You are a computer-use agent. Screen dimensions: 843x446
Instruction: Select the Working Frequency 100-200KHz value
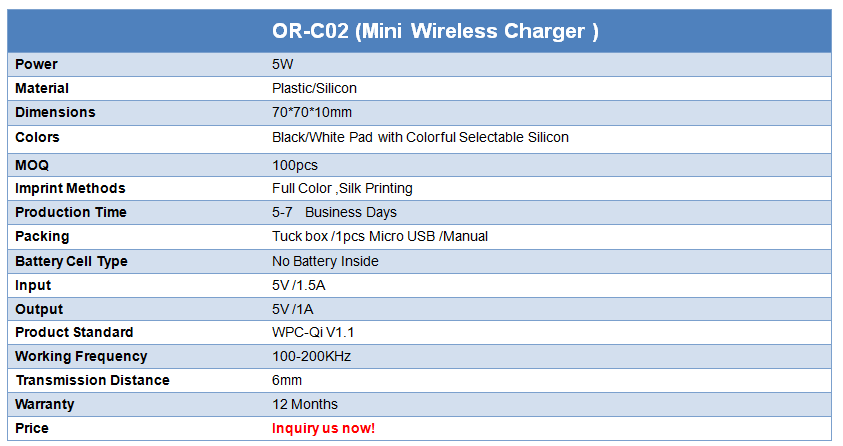[311, 356]
